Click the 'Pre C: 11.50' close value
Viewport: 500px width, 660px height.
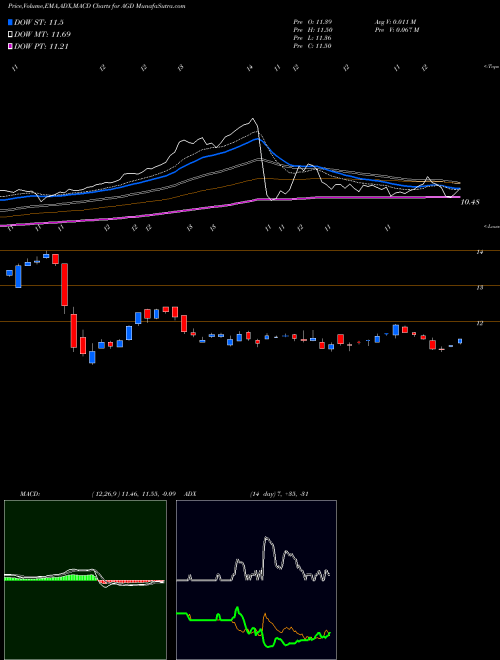click(313, 46)
